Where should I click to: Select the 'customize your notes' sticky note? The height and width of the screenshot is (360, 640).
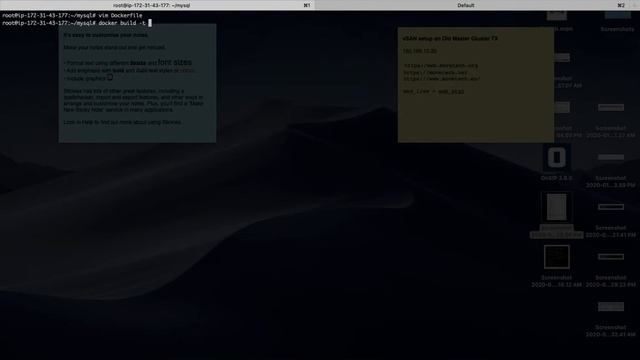(x=138, y=83)
